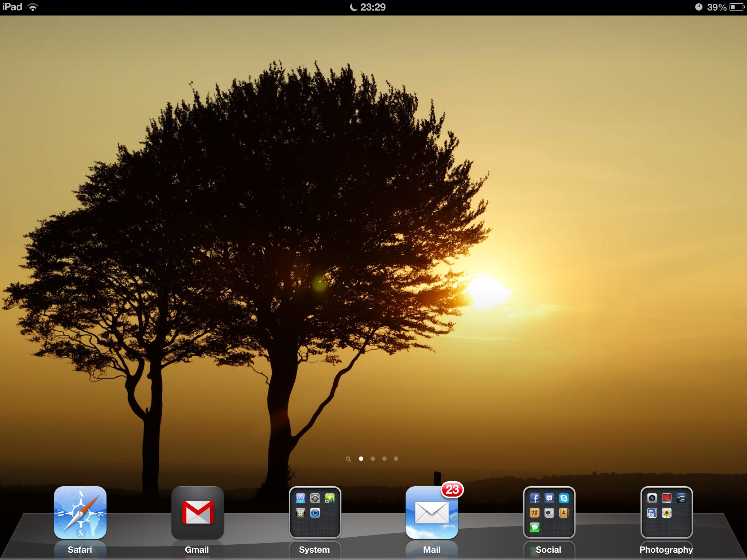
Task: Tap the small clock icon beside 39%
Action: pyautogui.click(x=698, y=7)
